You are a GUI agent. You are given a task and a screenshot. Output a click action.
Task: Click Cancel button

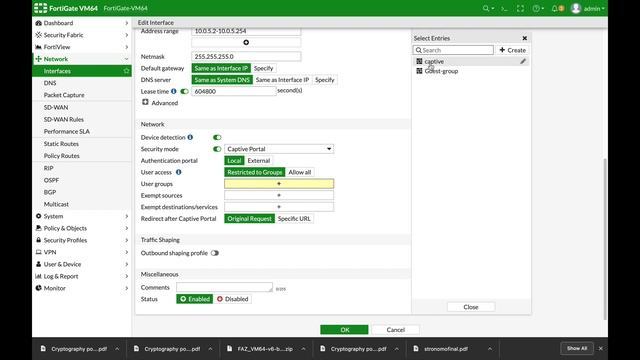click(396, 329)
